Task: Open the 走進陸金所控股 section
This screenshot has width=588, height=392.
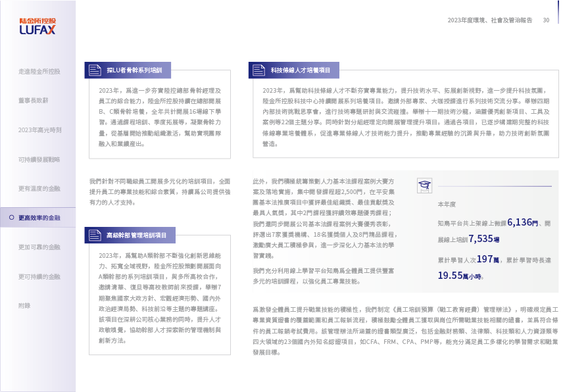Action: point(39,71)
